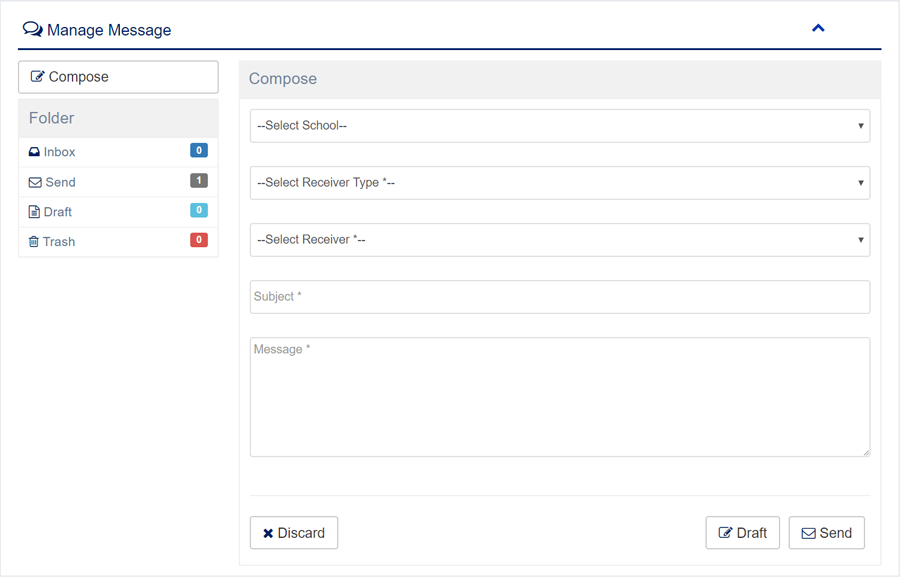Click the envelope icon beside Send folder
900x577 pixels.
pos(35,183)
